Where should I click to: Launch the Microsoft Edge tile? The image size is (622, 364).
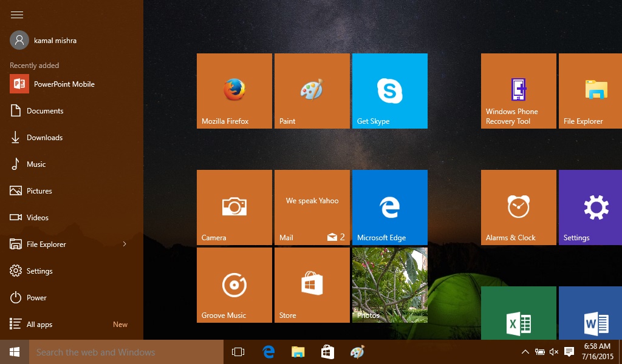[x=390, y=207]
